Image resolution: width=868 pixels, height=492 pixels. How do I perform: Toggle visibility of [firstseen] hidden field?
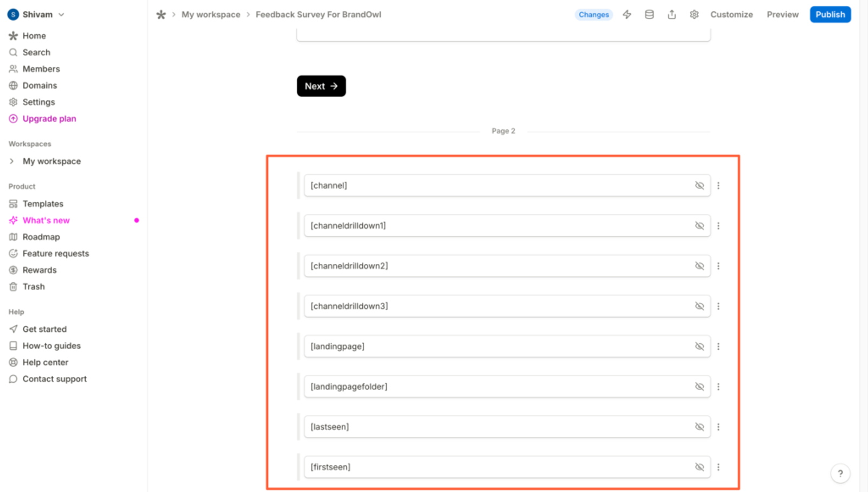(700, 467)
